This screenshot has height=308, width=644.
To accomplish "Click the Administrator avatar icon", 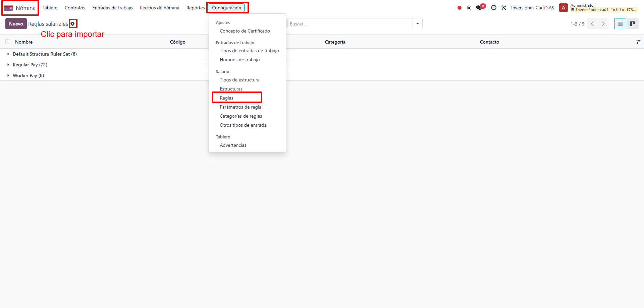I will point(563,8).
